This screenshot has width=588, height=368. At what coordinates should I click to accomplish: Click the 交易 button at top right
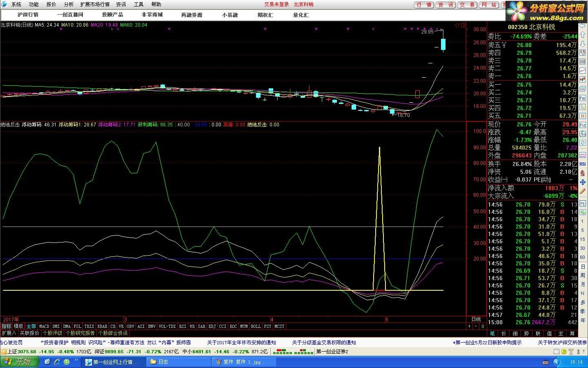tap(467, 4)
